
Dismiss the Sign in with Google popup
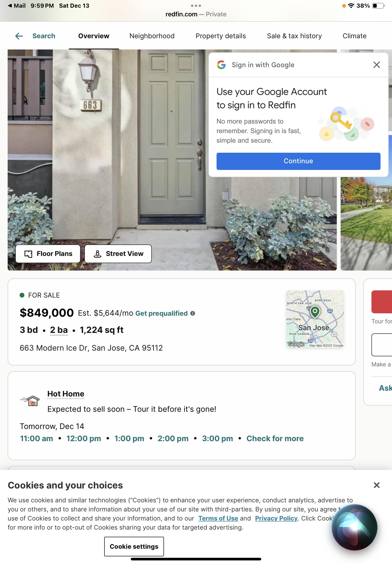[x=376, y=65]
